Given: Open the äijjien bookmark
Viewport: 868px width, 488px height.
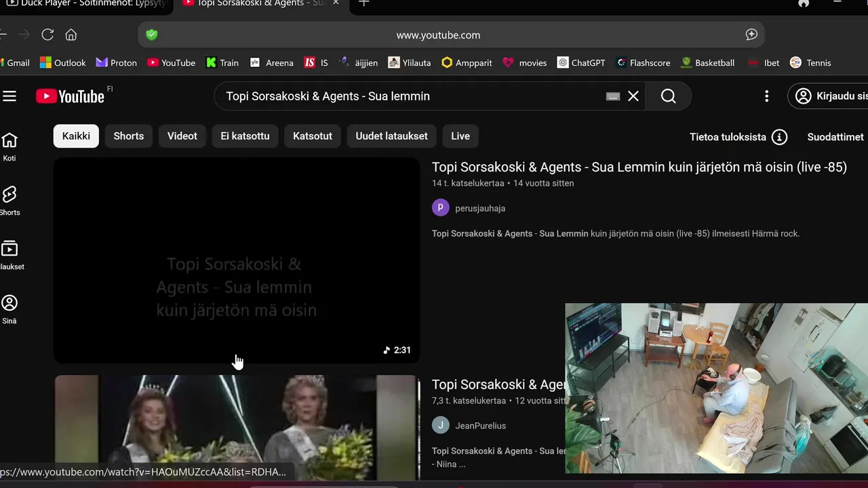Looking at the screenshot, I should point(359,62).
